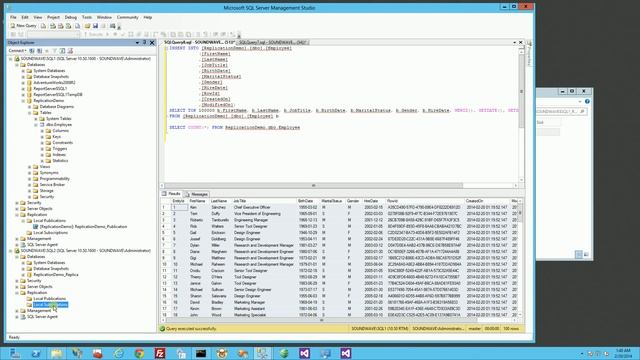Collapse the dbo.Employee table node
Viewport: 640px width, 360px height.
(x=36, y=124)
